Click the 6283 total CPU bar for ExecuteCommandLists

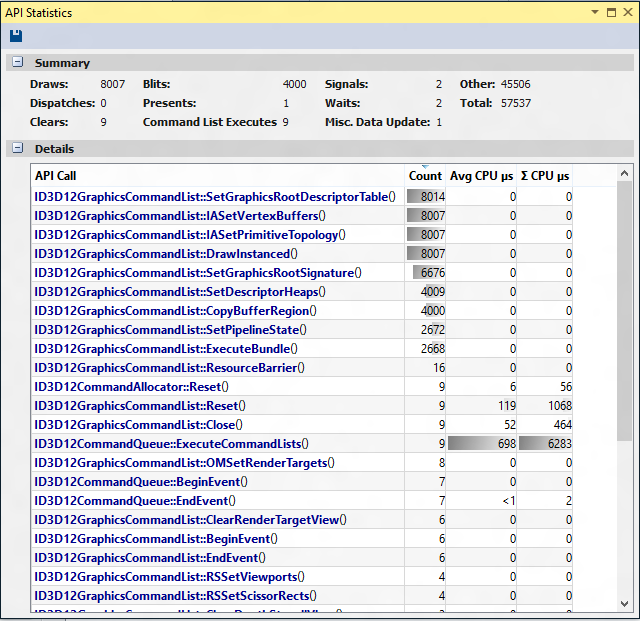(x=546, y=444)
